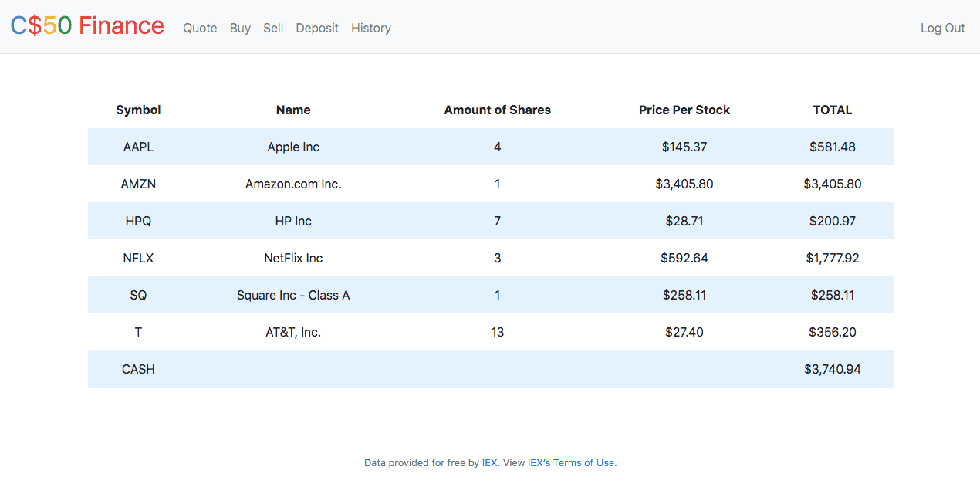The height and width of the screenshot is (484, 980).
Task: Navigate to the Sell page
Action: (273, 28)
